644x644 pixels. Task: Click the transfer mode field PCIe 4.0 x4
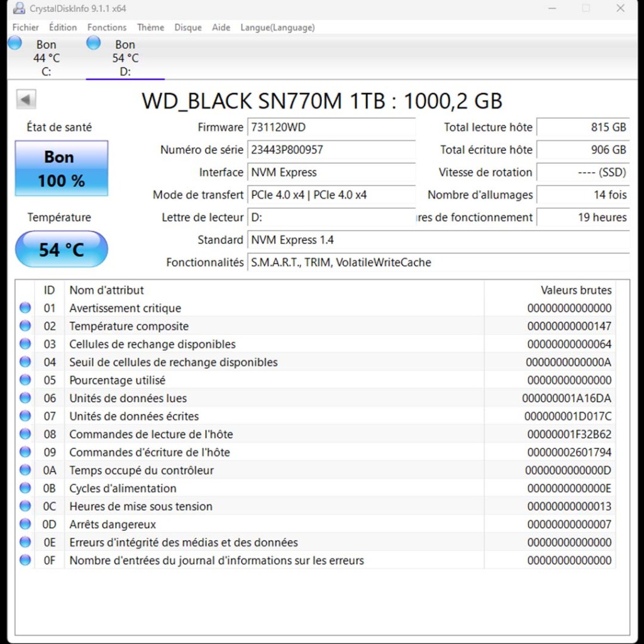coord(331,195)
